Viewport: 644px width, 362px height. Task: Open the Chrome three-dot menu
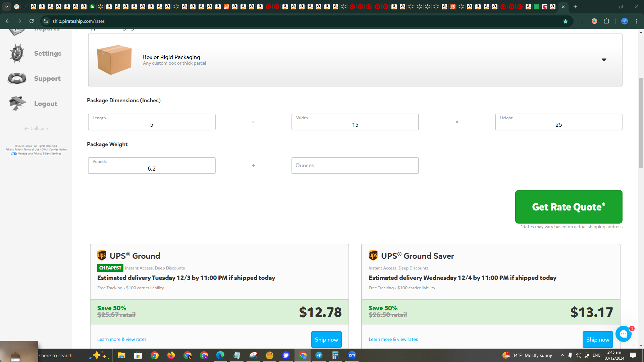(637, 21)
